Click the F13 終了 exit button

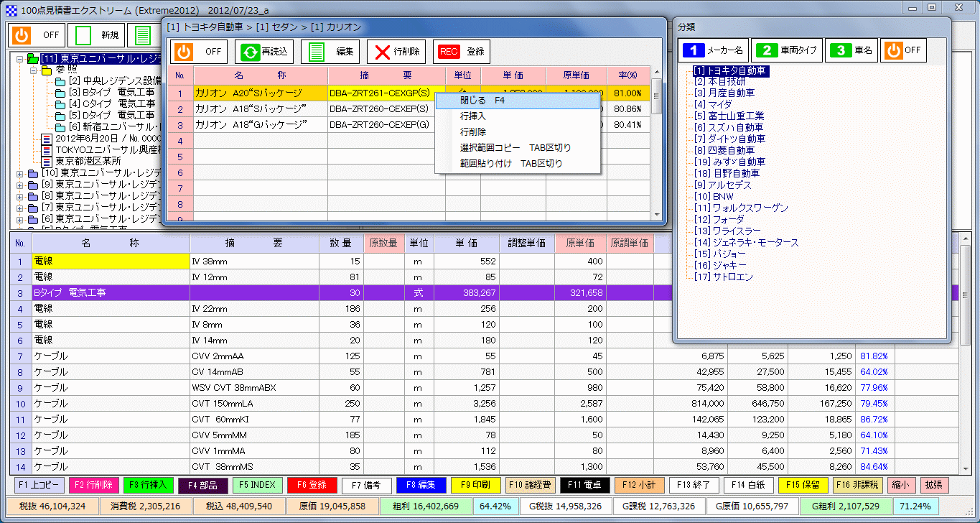point(694,485)
